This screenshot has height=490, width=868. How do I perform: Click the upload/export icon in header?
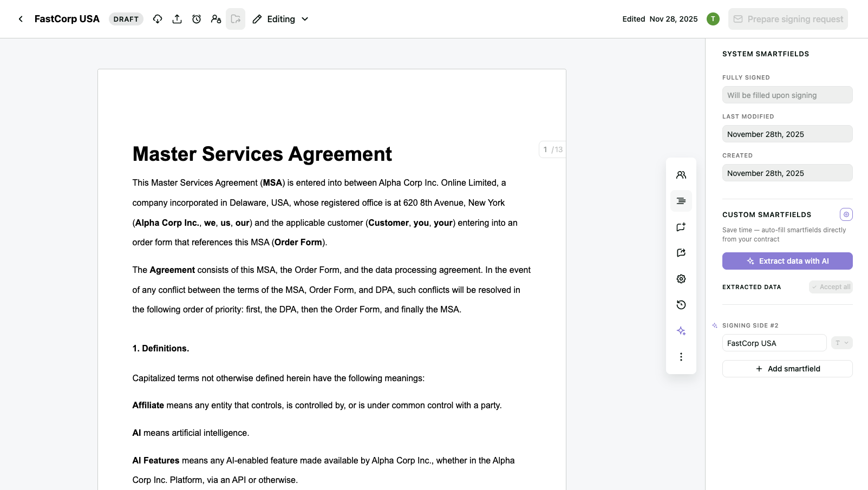click(x=177, y=19)
